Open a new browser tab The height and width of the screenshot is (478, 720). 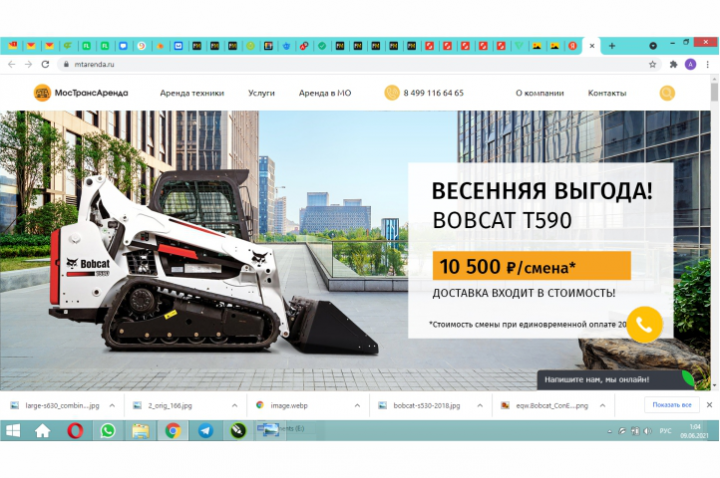(x=612, y=46)
